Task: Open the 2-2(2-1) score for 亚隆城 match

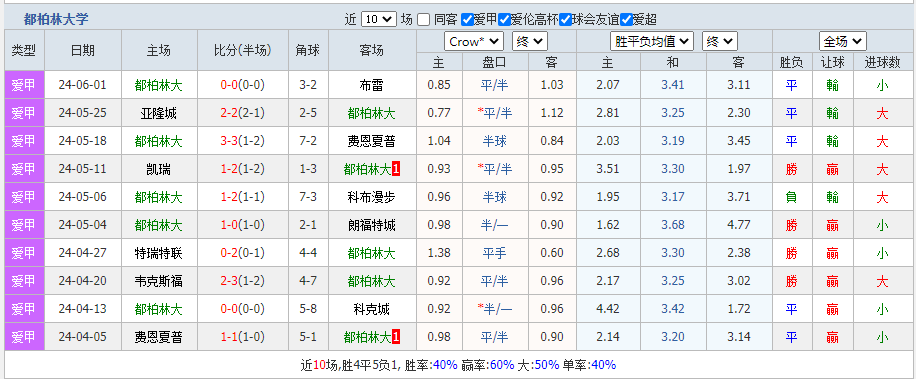Action: [242, 113]
